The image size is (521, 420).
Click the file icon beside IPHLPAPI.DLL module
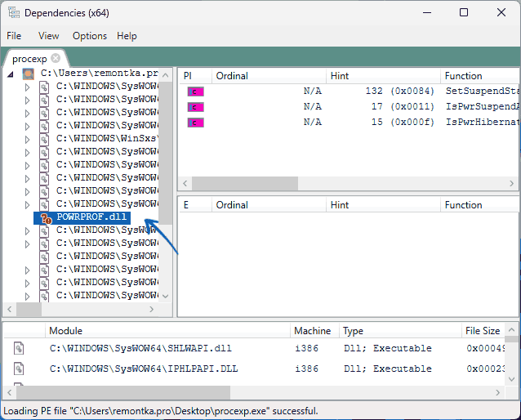19,369
